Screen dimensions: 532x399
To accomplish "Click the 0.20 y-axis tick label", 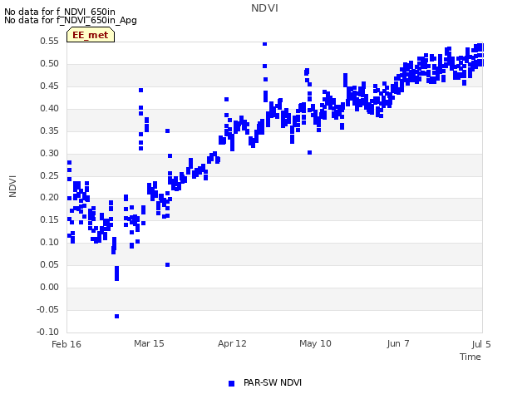I will click(50, 198).
